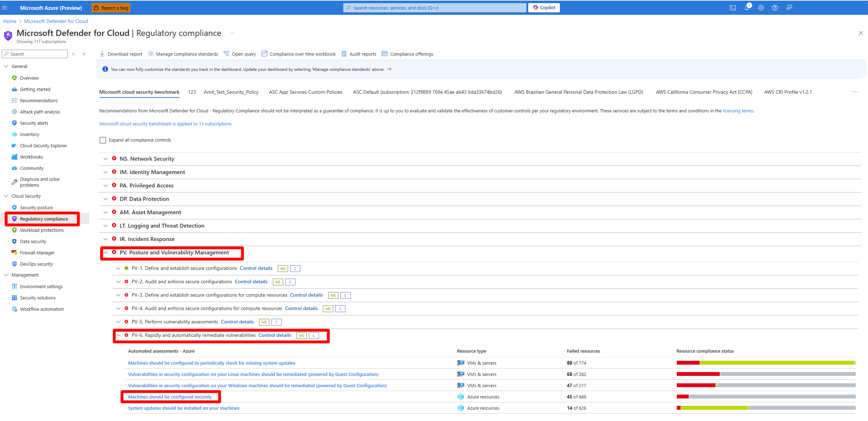The image size is (868, 421).
Task: Enable the Expand all compliance controls checkbox
Action: (102, 140)
